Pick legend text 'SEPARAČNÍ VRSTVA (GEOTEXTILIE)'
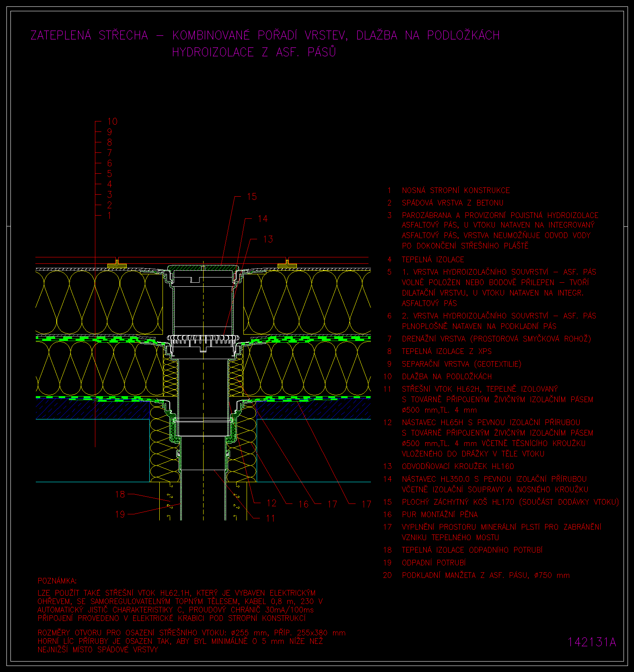634x672 pixels. pyautogui.click(x=461, y=364)
